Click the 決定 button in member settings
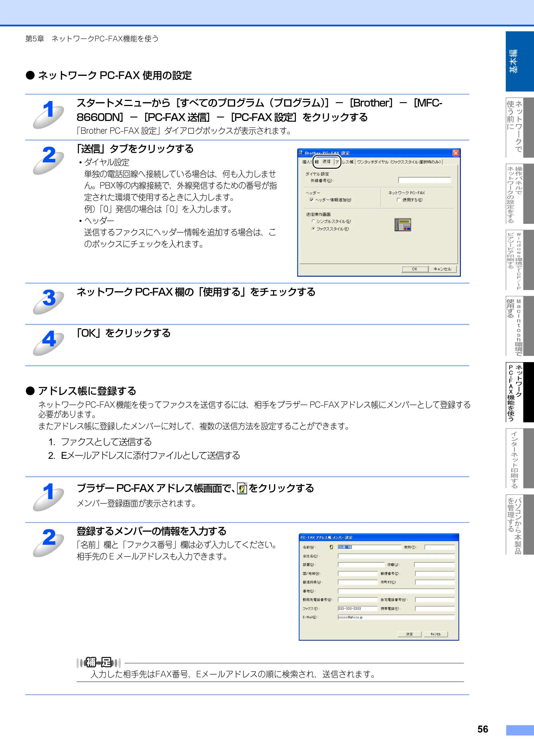Viewport: 534px width, 756px height. 409,634
